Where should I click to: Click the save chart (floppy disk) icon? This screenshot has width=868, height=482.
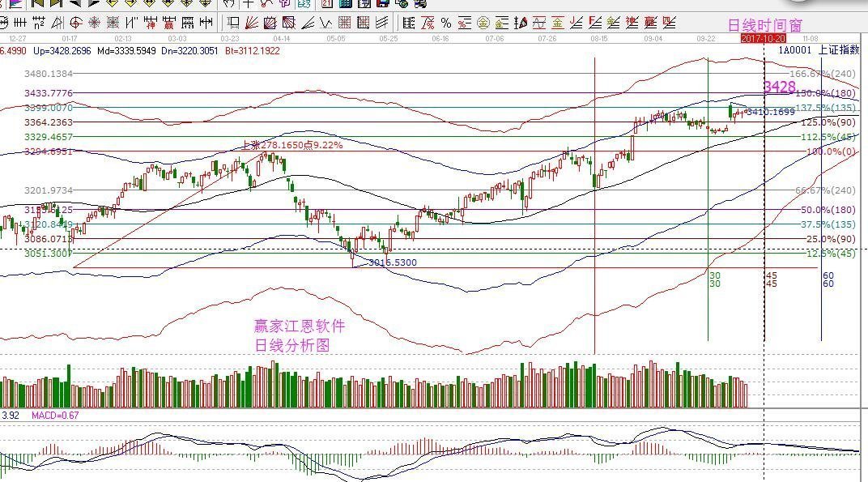(381, 6)
